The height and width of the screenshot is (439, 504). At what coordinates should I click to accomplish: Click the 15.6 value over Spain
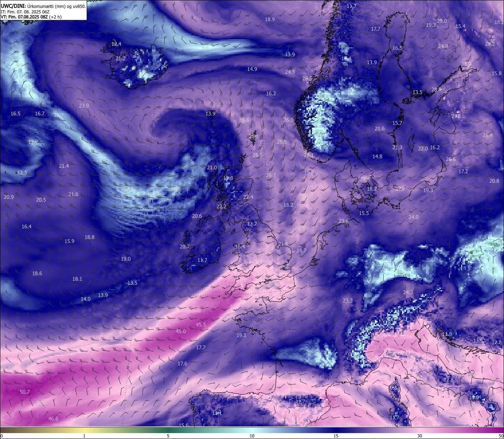[x=183, y=426]
